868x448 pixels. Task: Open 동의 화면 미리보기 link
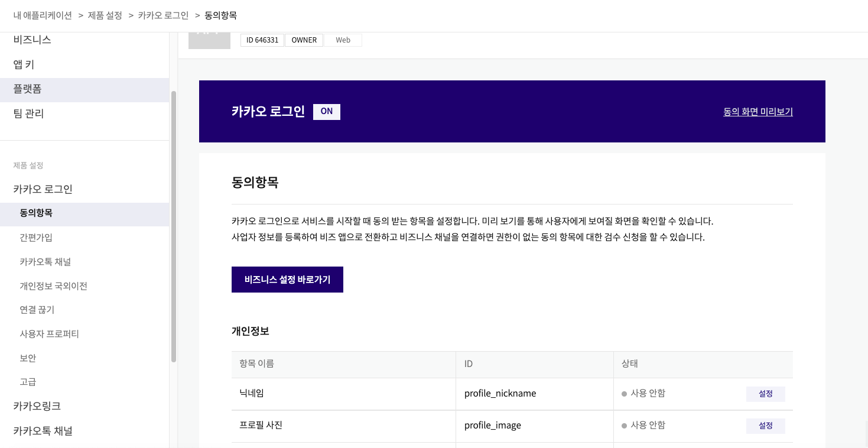[x=758, y=112]
